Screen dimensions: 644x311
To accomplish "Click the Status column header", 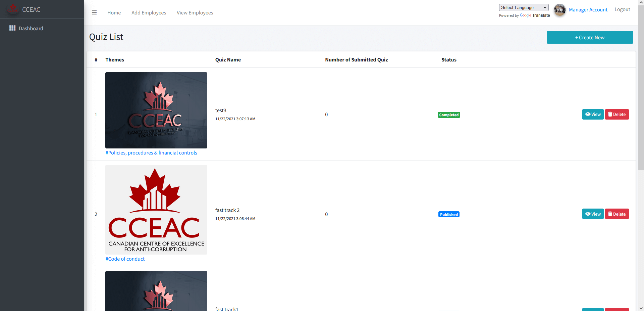I will tap(449, 60).
